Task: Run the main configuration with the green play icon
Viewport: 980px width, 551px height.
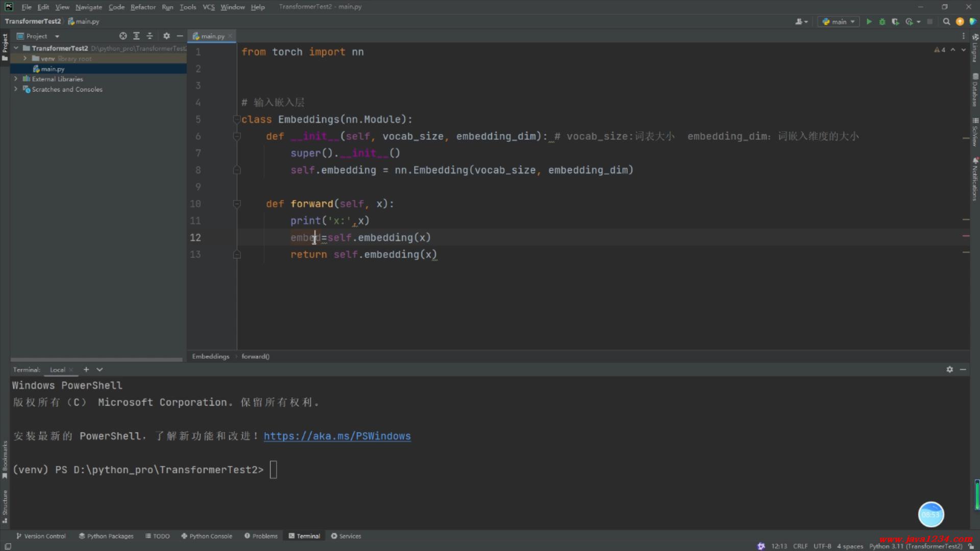Action: coord(869,21)
